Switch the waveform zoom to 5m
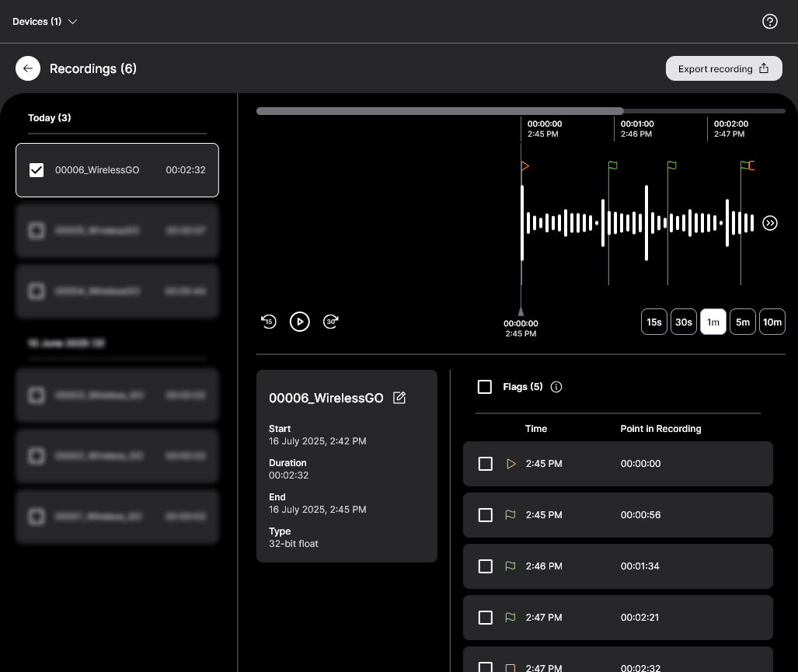Screen dimensions: 798x672 [742, 322]
